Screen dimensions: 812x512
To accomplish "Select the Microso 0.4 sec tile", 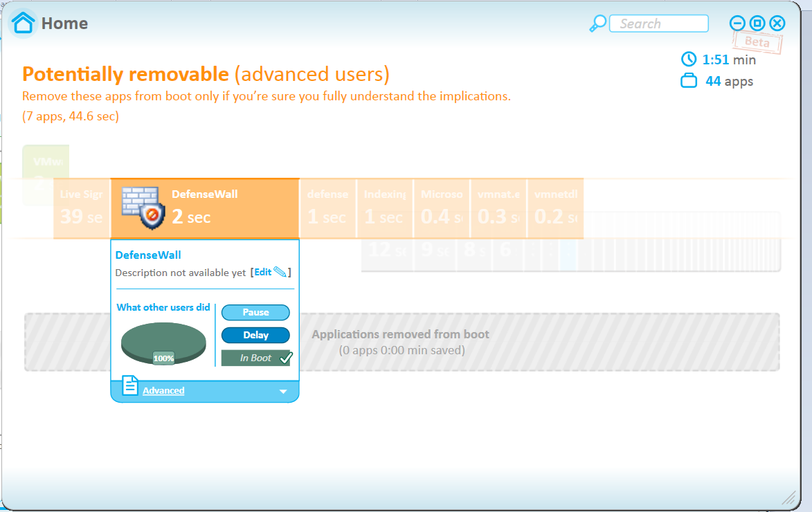I will (x=442, y=208).
